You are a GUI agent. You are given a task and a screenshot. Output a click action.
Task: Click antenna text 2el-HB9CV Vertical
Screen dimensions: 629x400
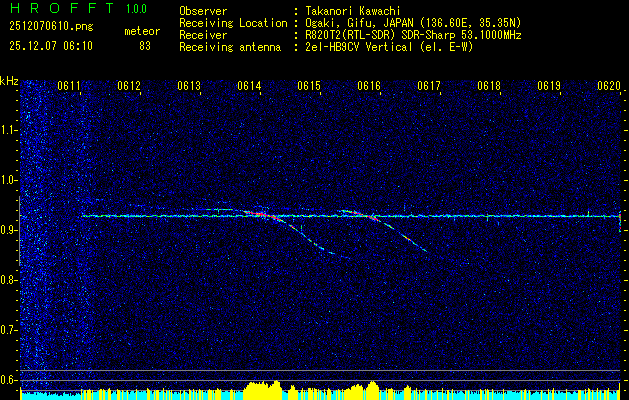coord(359,47)
